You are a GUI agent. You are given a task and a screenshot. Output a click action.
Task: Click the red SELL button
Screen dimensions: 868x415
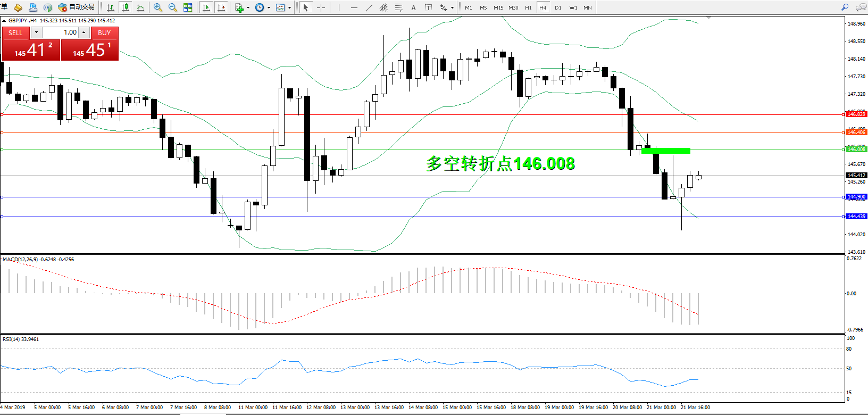pos(15,33)
